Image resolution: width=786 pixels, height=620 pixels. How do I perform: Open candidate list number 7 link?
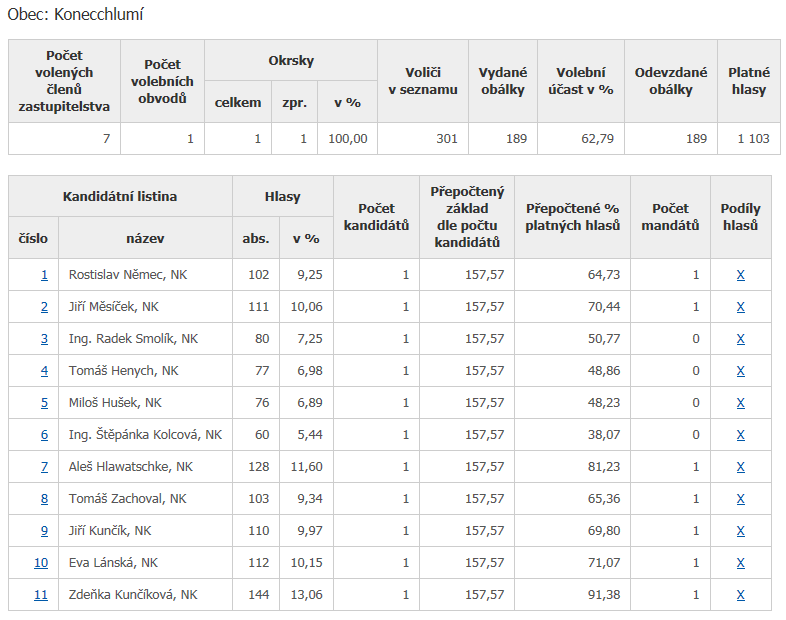click(44, 467)
